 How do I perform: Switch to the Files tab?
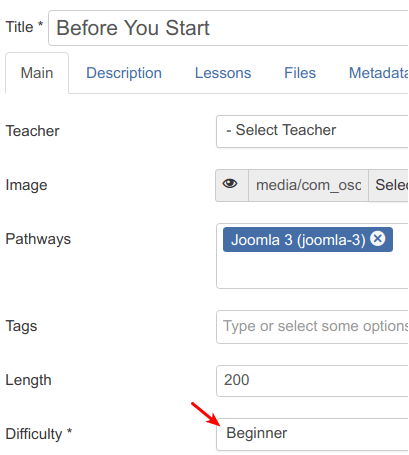point(300,73)
